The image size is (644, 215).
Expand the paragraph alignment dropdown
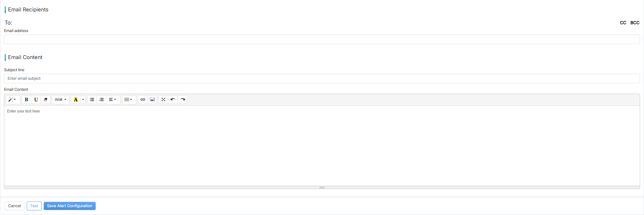(112, 100)
